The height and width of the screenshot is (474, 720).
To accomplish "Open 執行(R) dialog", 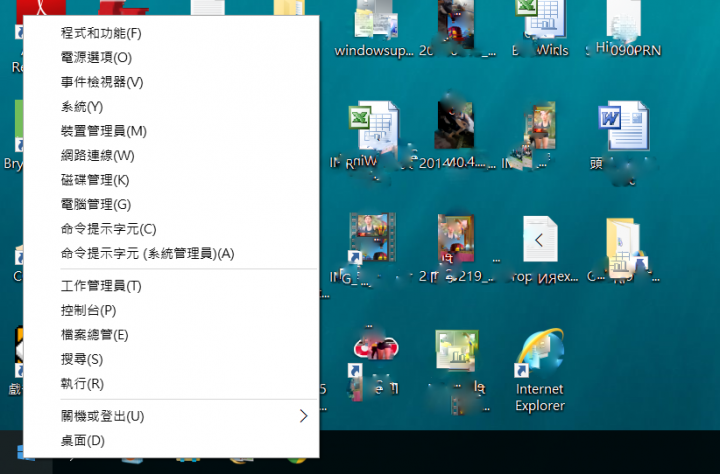I will (171, 383).
